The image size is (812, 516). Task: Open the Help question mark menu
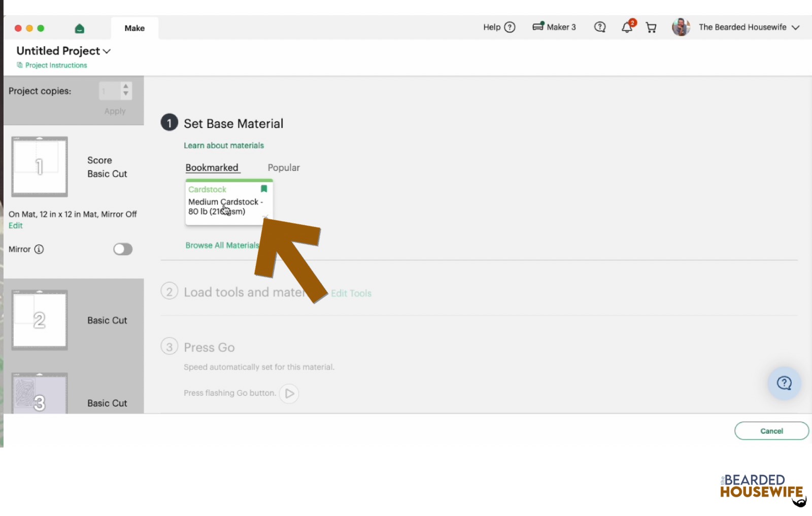point(510,27)
